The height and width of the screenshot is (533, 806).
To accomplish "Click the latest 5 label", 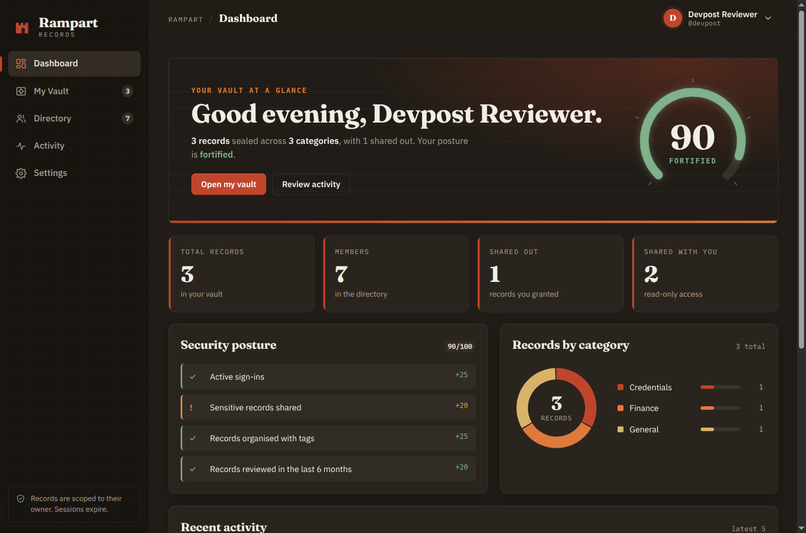I will pyautogui.click(x=748, y=528).
